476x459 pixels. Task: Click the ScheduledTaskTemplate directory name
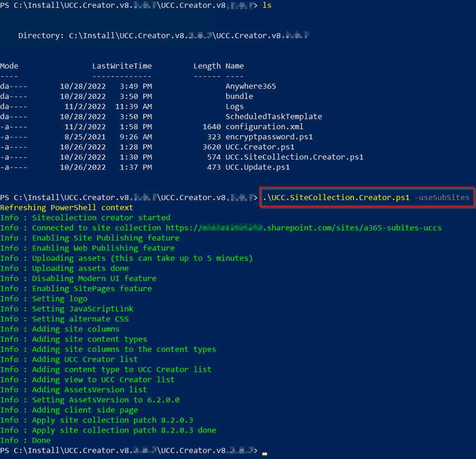pyautogui.click(x=273, y=116)
